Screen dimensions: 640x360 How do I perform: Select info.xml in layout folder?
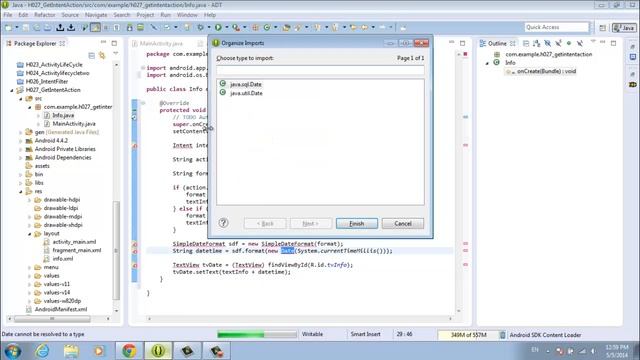(x=62, y=259)
